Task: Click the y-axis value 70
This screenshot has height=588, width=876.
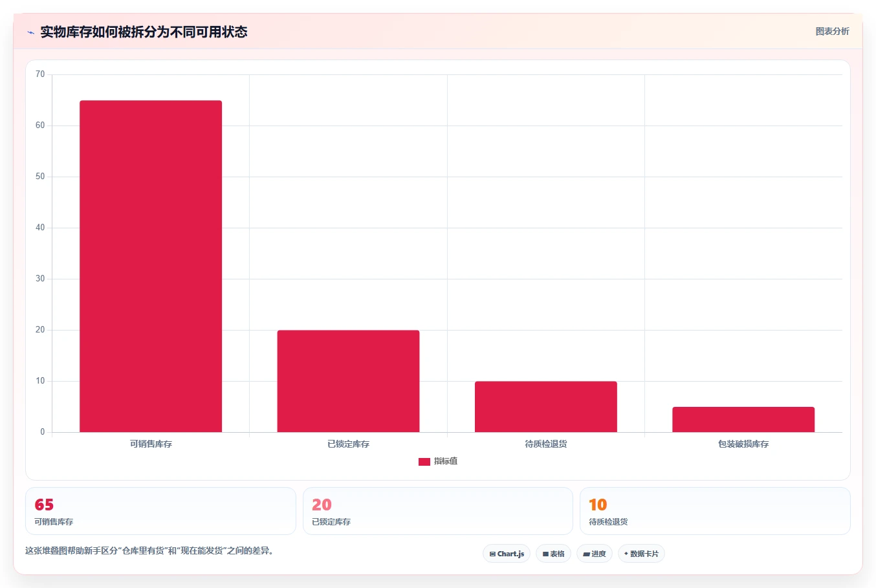Action: 40,74
